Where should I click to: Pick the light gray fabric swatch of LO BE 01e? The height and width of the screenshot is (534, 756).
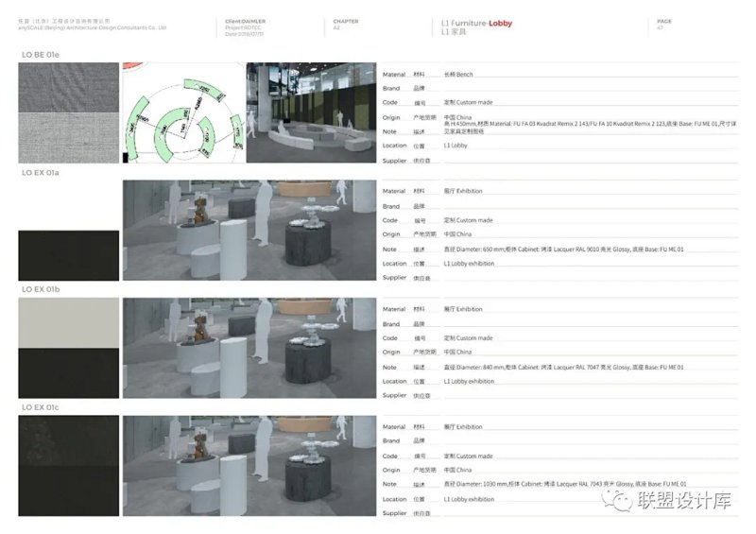[x=69, y=138]
